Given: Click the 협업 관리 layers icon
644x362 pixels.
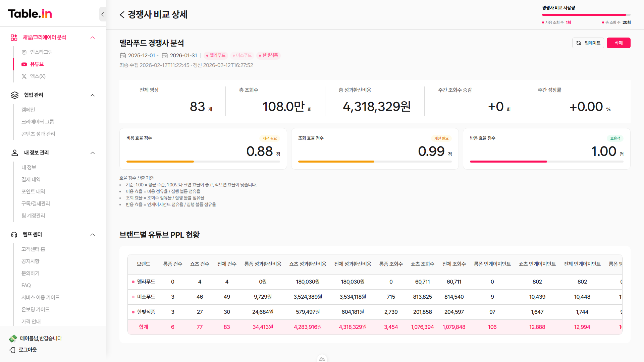Looking at the screenshot, I should [15, 95].
